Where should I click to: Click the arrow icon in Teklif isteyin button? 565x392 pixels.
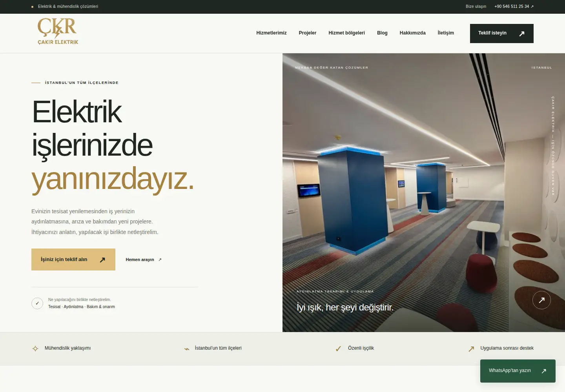click(522, 34)
